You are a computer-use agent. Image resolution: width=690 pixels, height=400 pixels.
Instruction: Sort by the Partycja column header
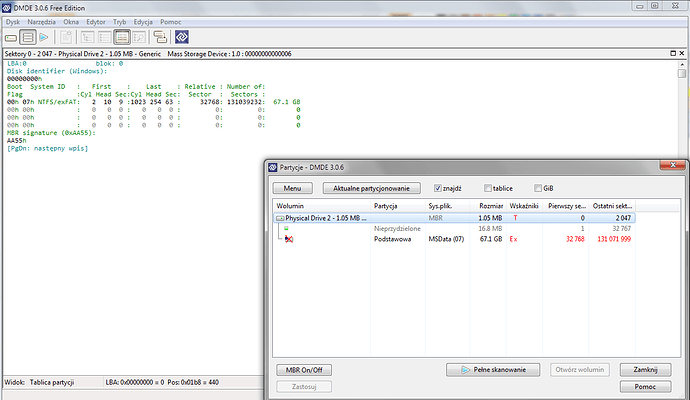[x=398, y=206]
